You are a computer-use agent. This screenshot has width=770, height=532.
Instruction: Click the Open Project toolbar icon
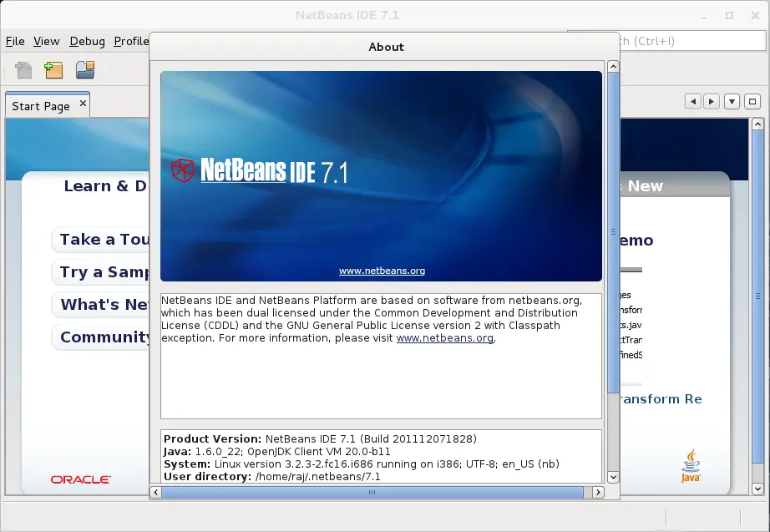point(85,70)
